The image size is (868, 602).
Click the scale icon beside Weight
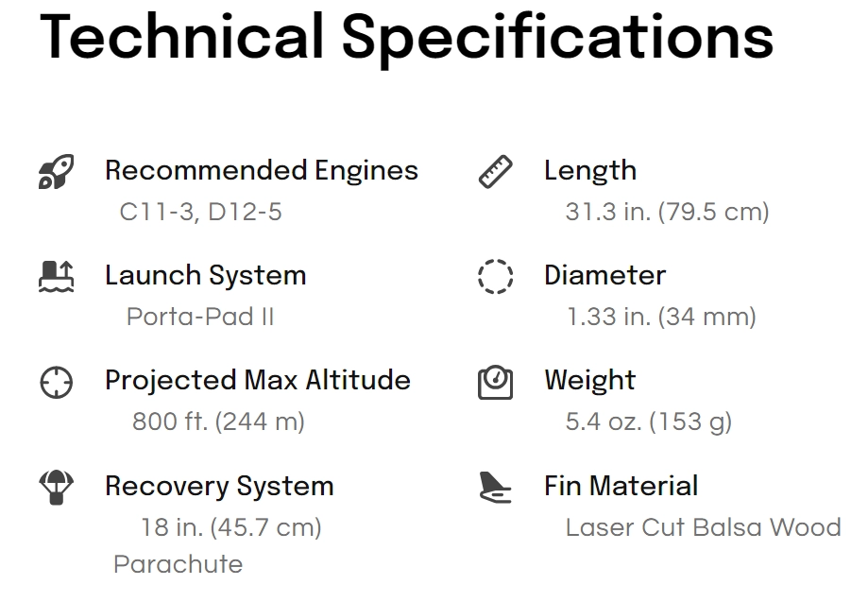(x=496, y=382)
